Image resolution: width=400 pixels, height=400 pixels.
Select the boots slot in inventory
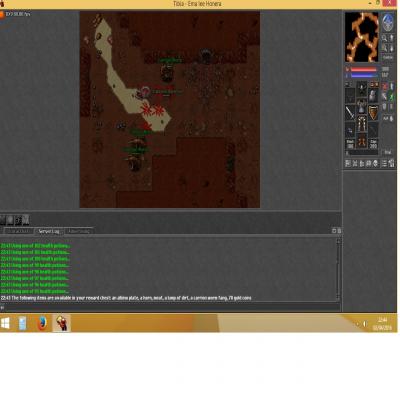pos(362,141)
